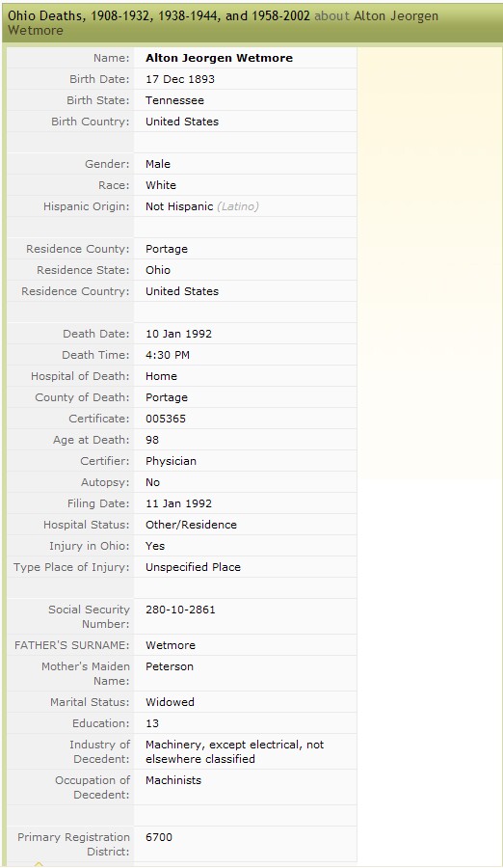
Task: Click the Occupation value Machinists
Action: click(173, 780)
